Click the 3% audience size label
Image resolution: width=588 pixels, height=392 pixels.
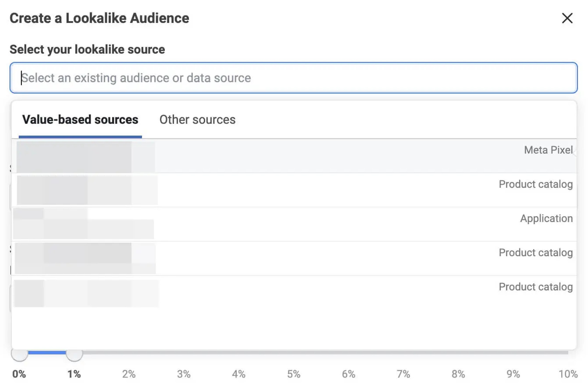[x=184, y=374]
